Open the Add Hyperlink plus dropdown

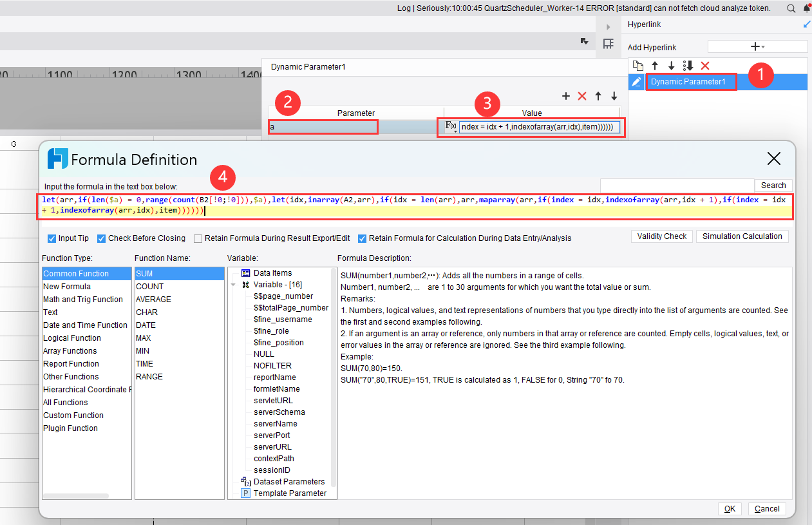coord(757,46)
